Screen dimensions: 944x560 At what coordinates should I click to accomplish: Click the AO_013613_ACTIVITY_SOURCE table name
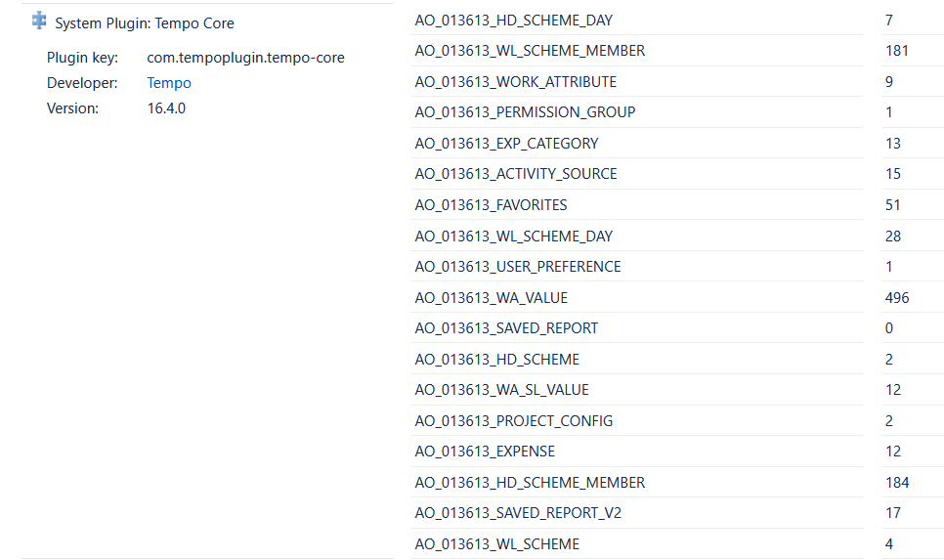pos(516,174)
